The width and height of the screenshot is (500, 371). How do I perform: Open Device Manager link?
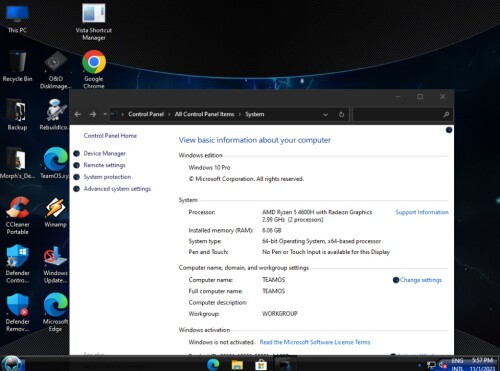coord(104,153)
